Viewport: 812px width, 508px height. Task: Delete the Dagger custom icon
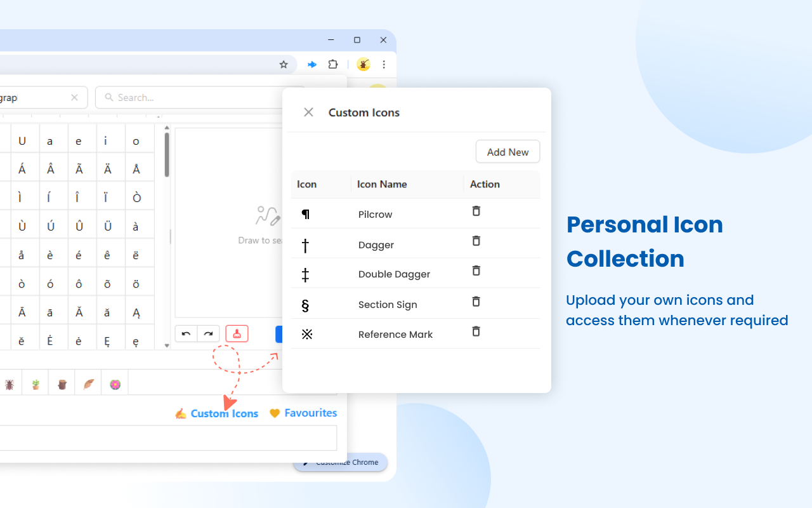[476, 241]
